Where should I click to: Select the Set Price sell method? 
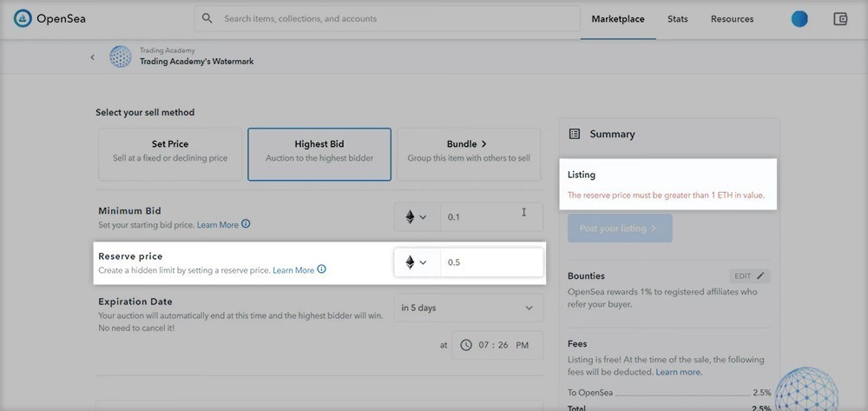tap(170, 150)
